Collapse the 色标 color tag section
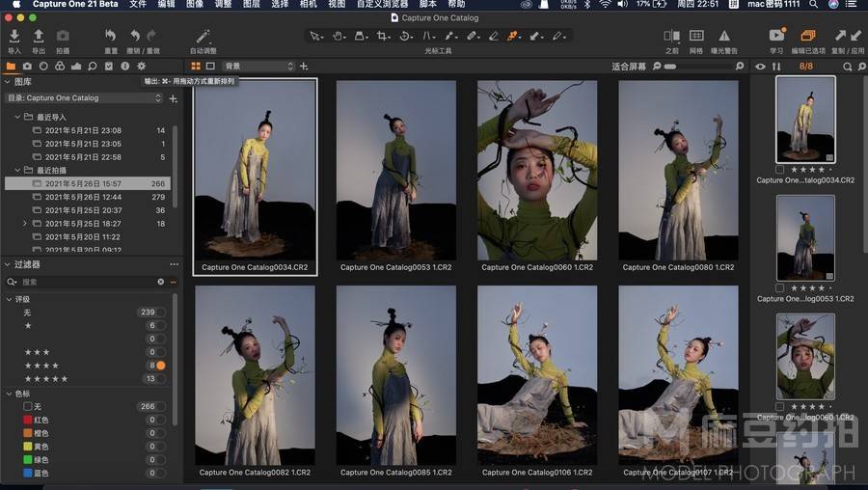 pyautogui.click(x=10, y=394)
